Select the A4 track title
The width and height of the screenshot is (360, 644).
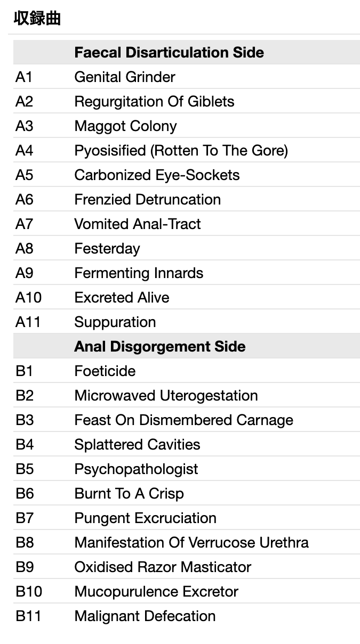point(181,150)
